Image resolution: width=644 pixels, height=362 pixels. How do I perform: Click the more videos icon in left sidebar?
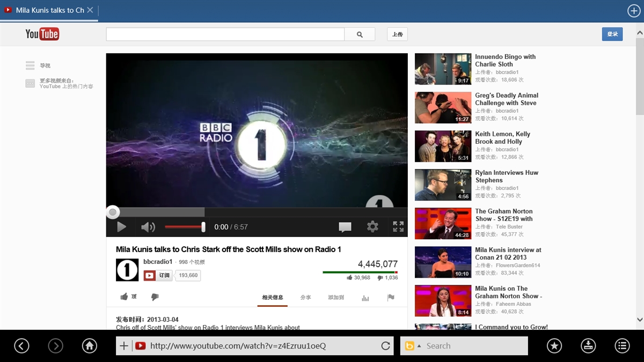pos(30,83)
